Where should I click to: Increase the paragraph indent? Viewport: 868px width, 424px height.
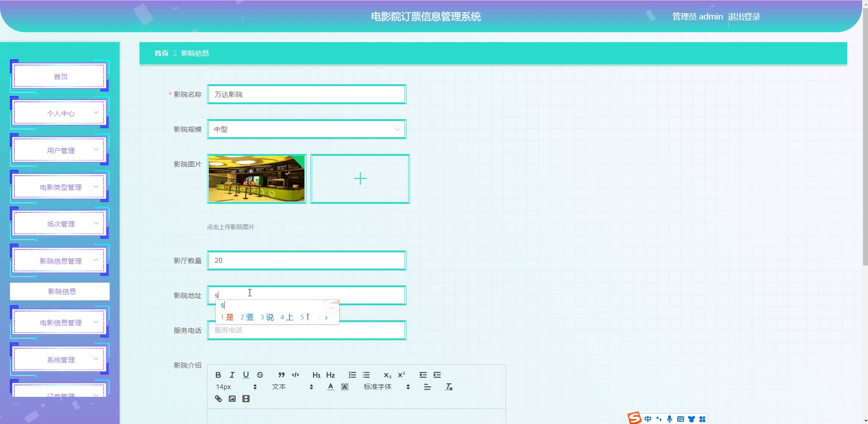point(437,375)
